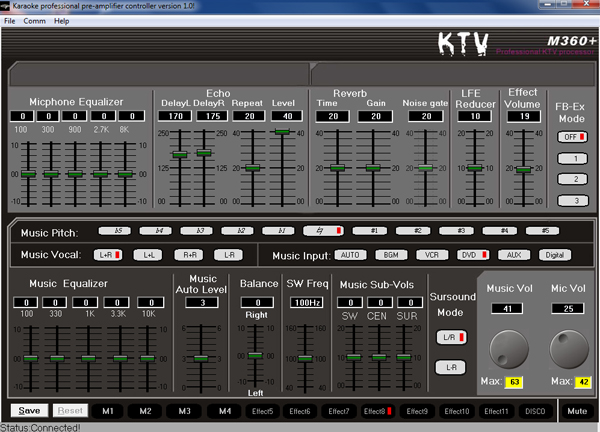This screenshot has height=432, width=600.
Task: Set Music Vocal to L+L
Action: tap(146, 255)
